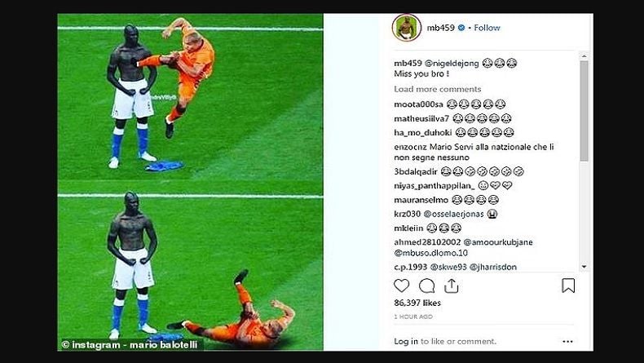Click the 1 HOUR AGO timestamp

point(413,317)
